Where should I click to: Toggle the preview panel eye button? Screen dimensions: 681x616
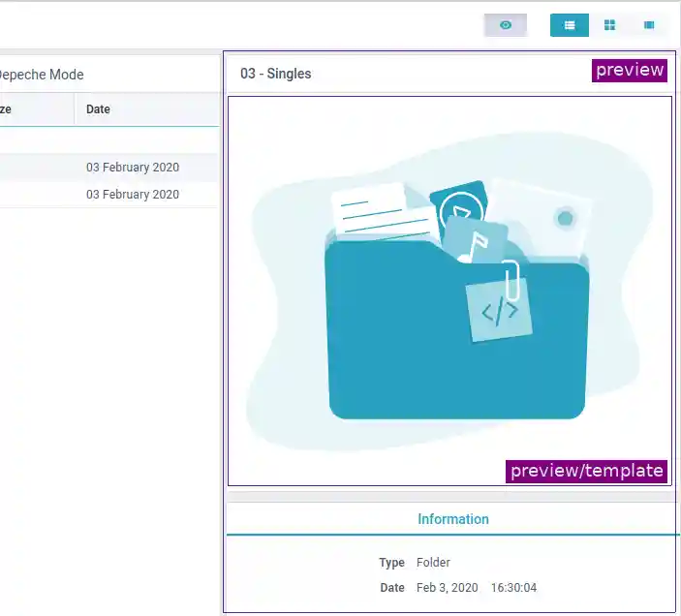(x=506, y=25)
